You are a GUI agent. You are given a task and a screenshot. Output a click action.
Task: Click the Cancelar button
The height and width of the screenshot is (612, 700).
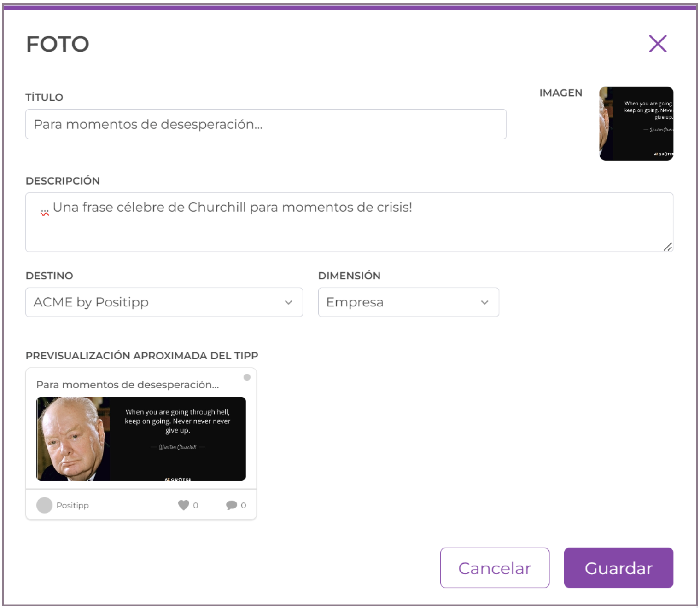495,568
